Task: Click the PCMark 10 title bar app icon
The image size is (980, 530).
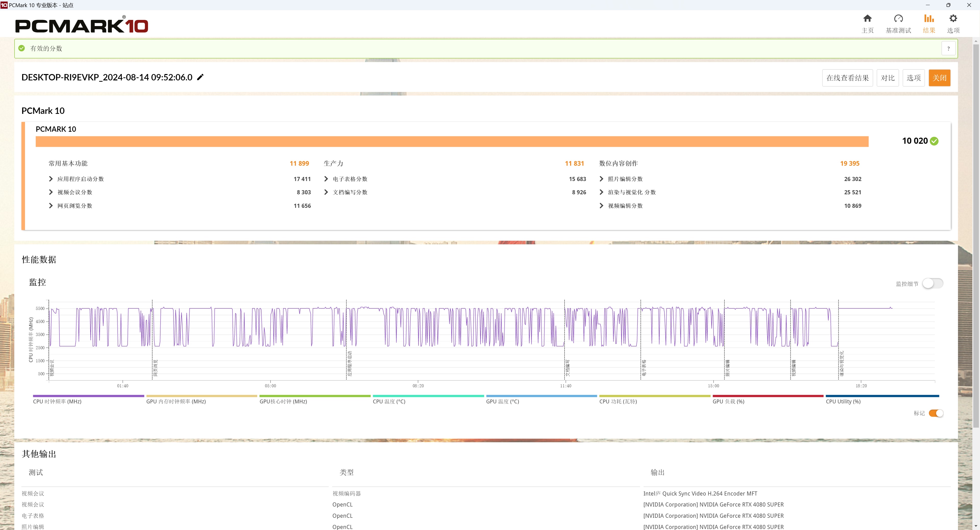Action: click(x=4, y=5)
